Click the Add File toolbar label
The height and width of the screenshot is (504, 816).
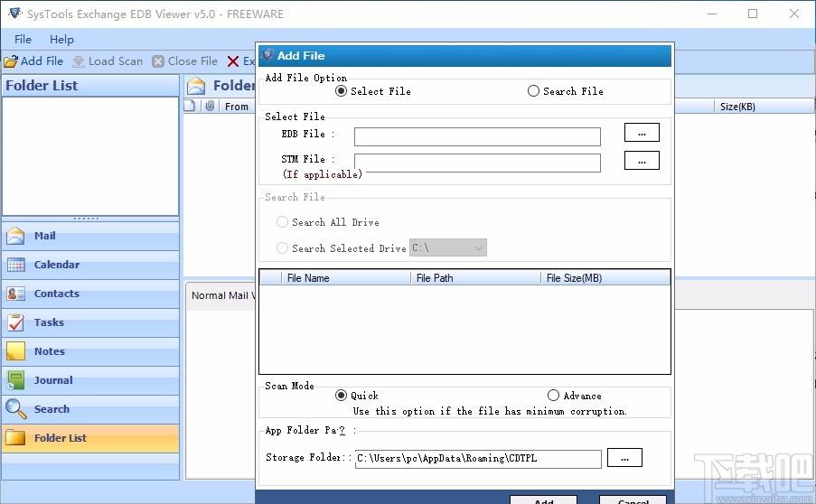42,61
